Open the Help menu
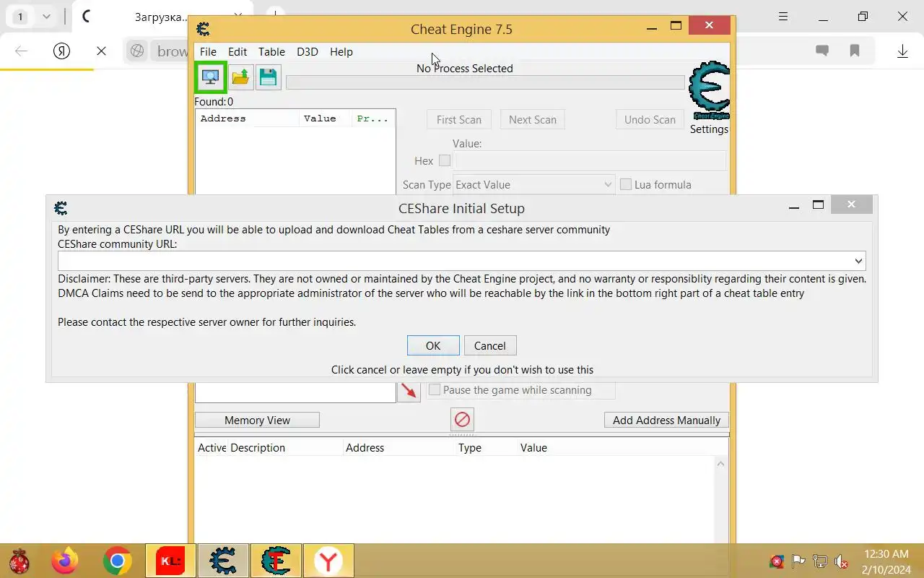Viewport: 924px width, 578px height. 341,52
